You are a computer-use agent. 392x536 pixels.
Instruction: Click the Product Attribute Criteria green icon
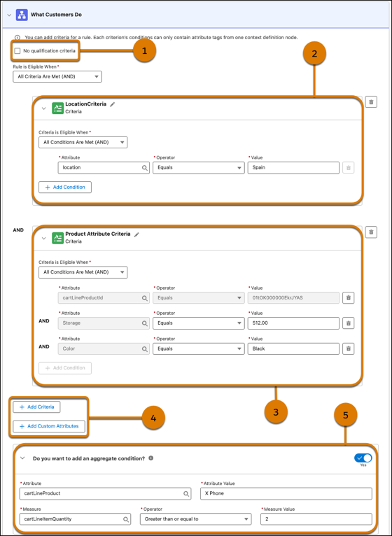click(x=58, y=238)
